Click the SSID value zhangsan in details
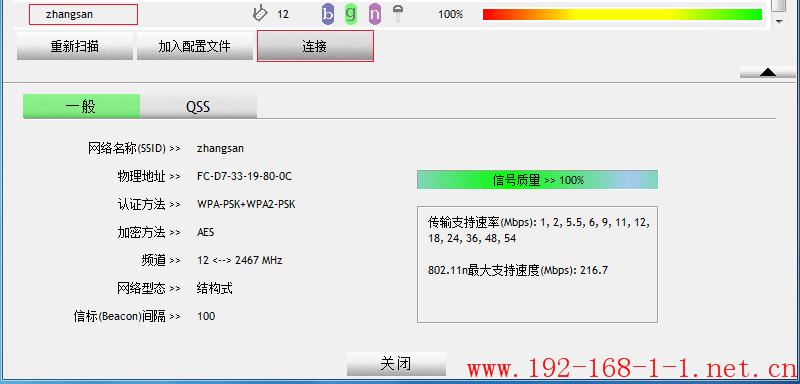Image resolution: width=800 pixels, height=384 pixels. [220, 149]
